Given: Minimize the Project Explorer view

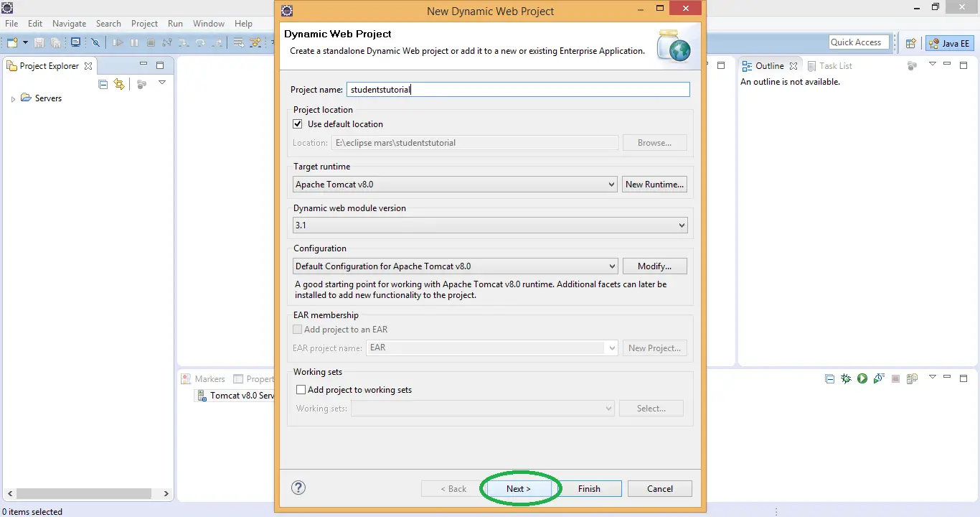Looking at the screenshot, I should pyautogui.click(x=143, y=65).
